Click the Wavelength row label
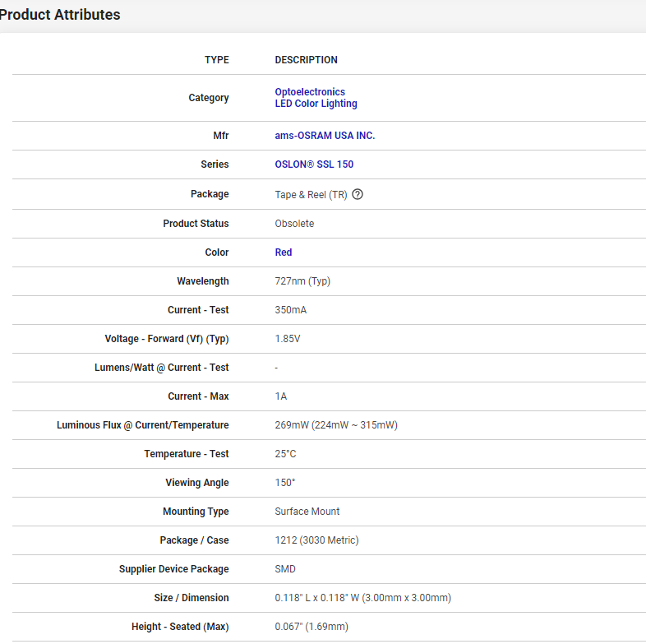This screenshot has height=644, width=646. [203, 281]
